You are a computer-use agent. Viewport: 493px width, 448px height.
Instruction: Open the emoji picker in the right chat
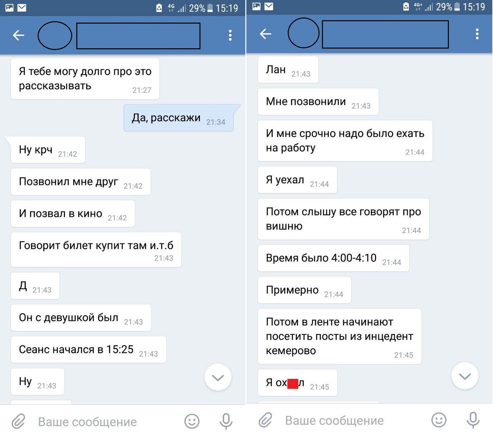439,420
